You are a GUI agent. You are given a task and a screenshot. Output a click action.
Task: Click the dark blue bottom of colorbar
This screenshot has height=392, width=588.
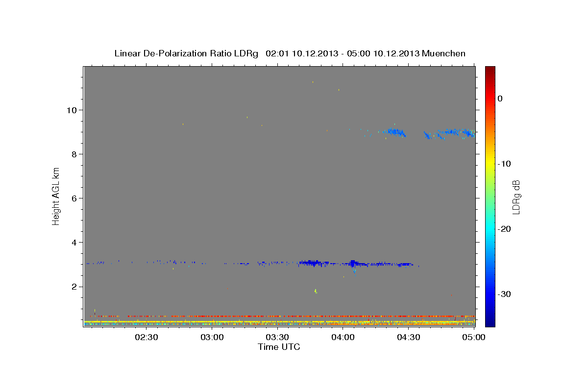(490, 322)
